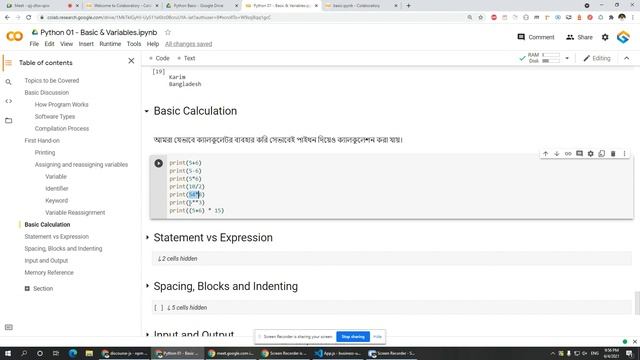This screenshot has height=360, width=640.
Task: Copy link to cell icon
Action: pyautogui.click(x=568, y=154)
